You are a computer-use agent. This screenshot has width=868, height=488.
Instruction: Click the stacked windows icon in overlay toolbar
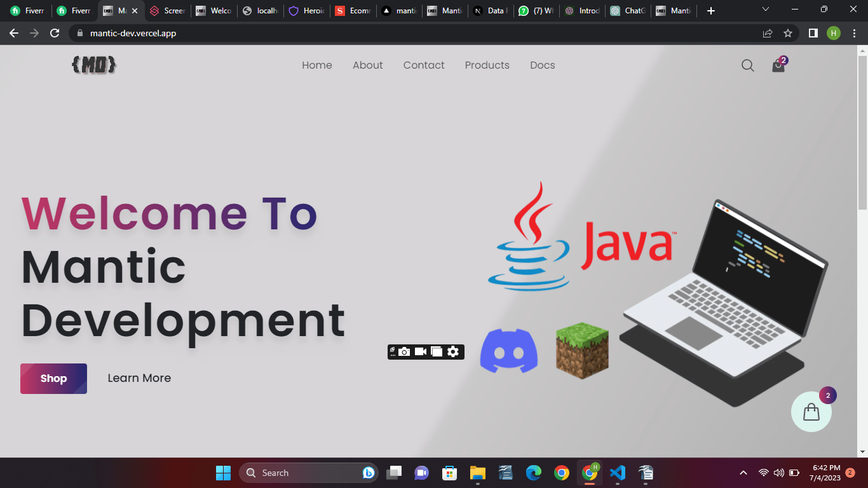coord(437,351)
